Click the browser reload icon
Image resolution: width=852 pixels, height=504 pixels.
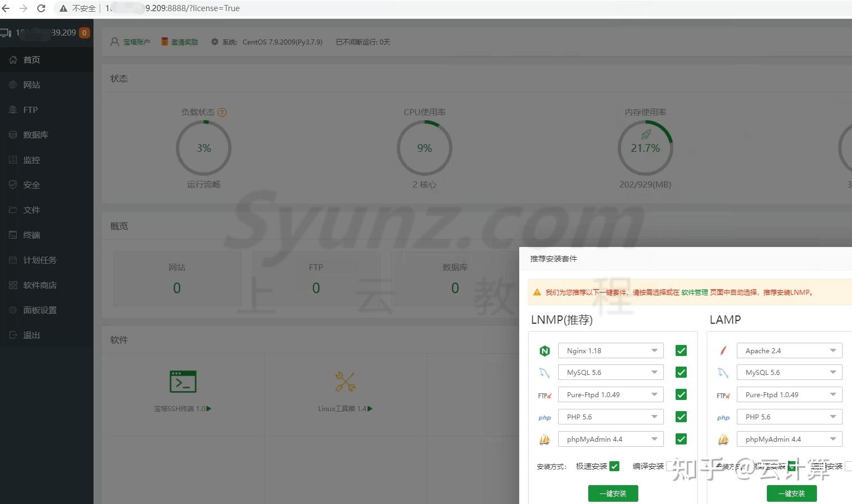(41, 8)
